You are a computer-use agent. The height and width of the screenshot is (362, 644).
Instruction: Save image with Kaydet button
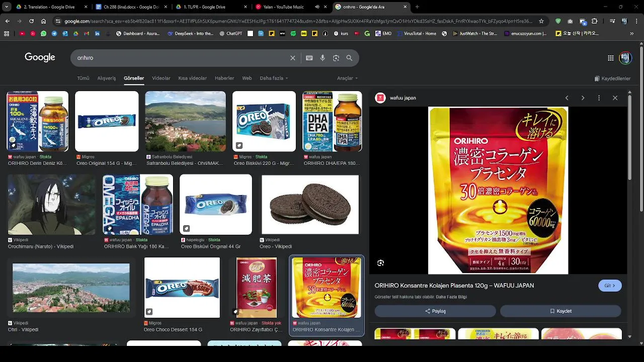[560, 311]
